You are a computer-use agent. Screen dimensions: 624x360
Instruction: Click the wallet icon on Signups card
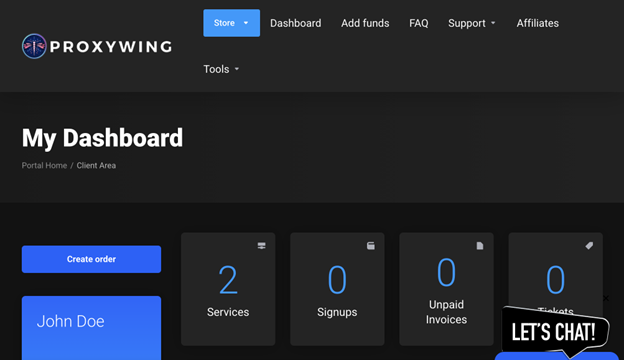[370, 246]
